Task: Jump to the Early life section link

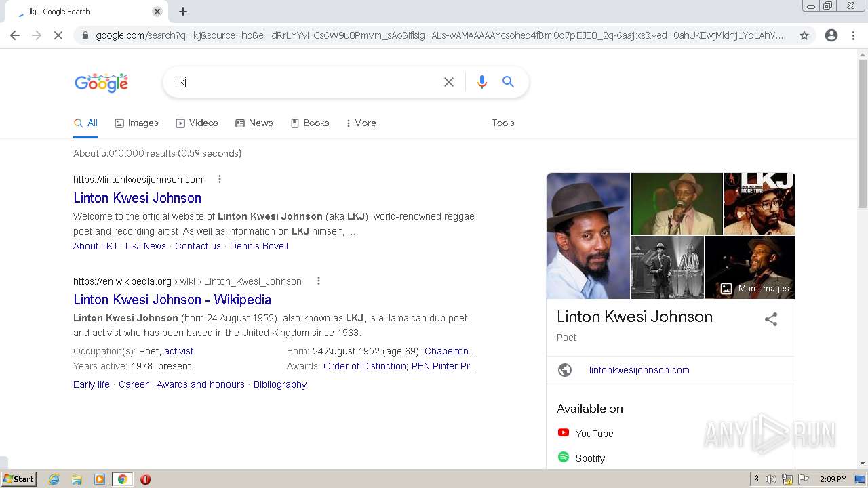Action: [92, 384]
